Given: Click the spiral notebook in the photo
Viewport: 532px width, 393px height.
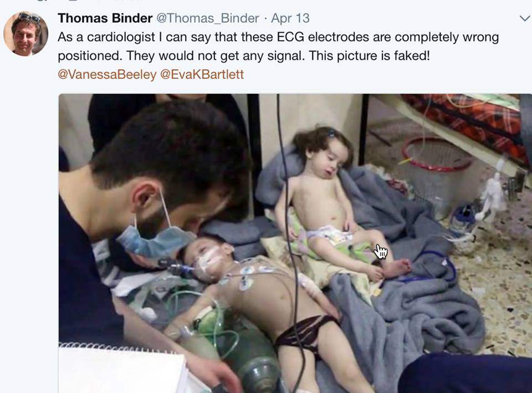Looking at the screenshot, I should pyautogui.click(x=122, y=369).
